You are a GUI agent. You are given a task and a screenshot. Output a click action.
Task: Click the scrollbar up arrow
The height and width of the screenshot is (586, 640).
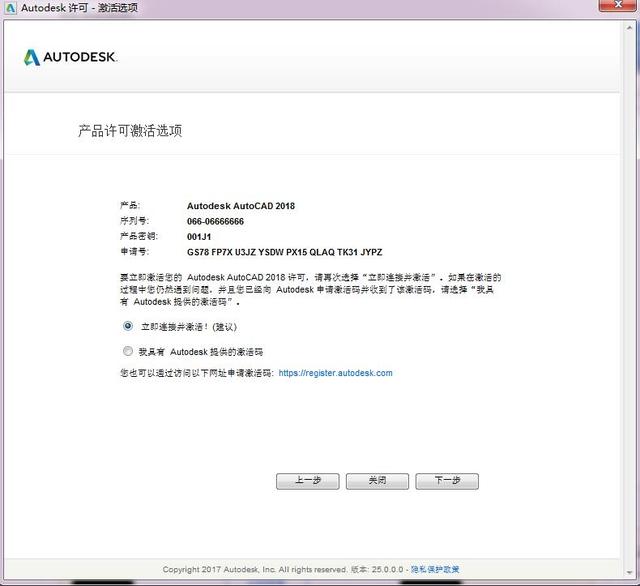point(629,28)
